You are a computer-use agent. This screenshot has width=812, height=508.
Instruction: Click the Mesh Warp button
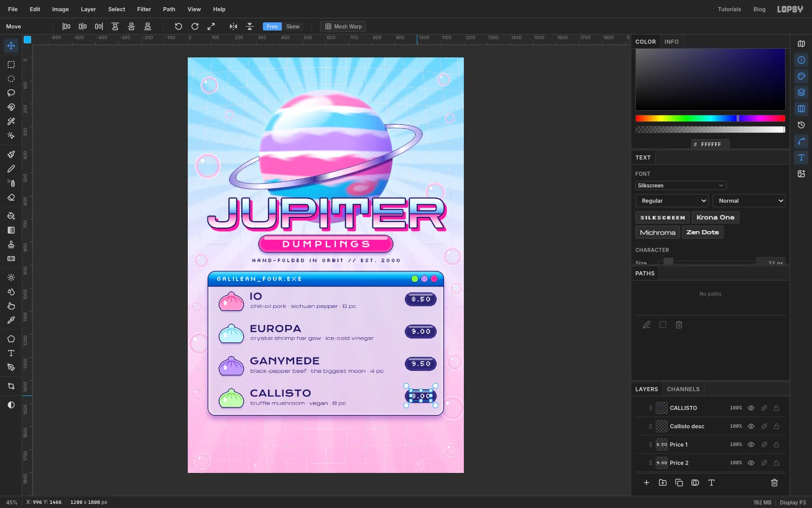(x=344, y=26)
